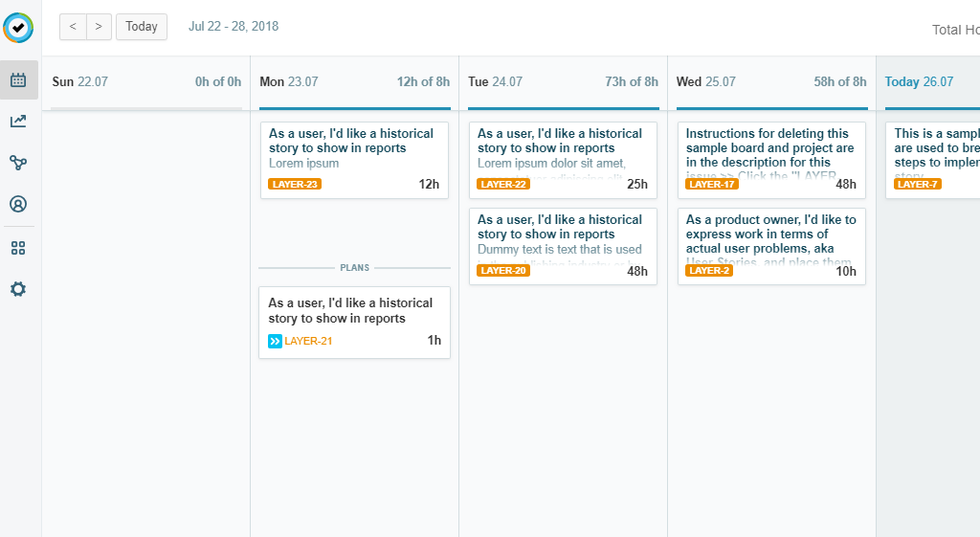Click the Jul 22 - 28, 2018 date range
980x537 pixels.
(x=234, y=27)
